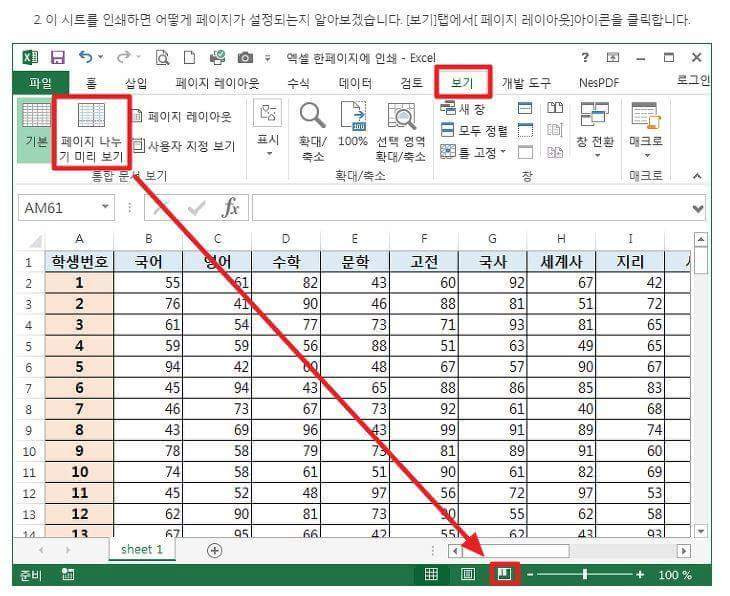The image size is (730, 596).
Task: Click the 모두 정렬 arrange all button
Action: (x=474, y=130)
